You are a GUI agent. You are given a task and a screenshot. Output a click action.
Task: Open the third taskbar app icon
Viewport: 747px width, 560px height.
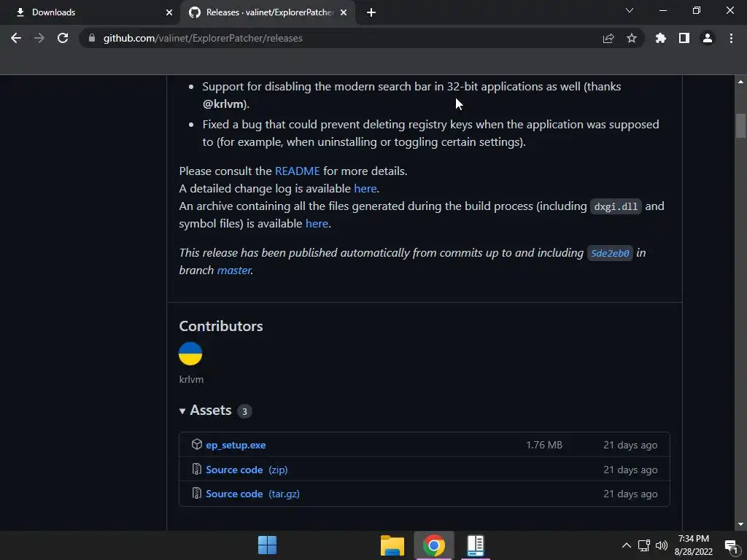(476, 545)
